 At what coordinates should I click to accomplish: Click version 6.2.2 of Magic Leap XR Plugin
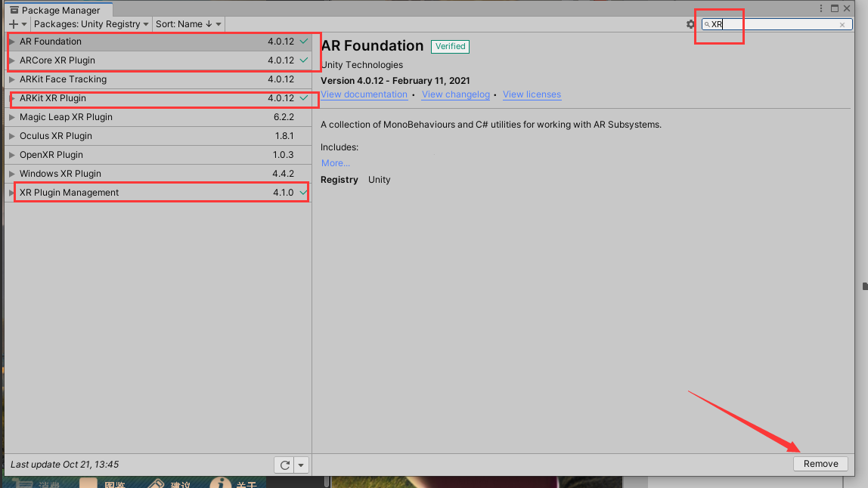pyautogui.click(x=284, y=117)
